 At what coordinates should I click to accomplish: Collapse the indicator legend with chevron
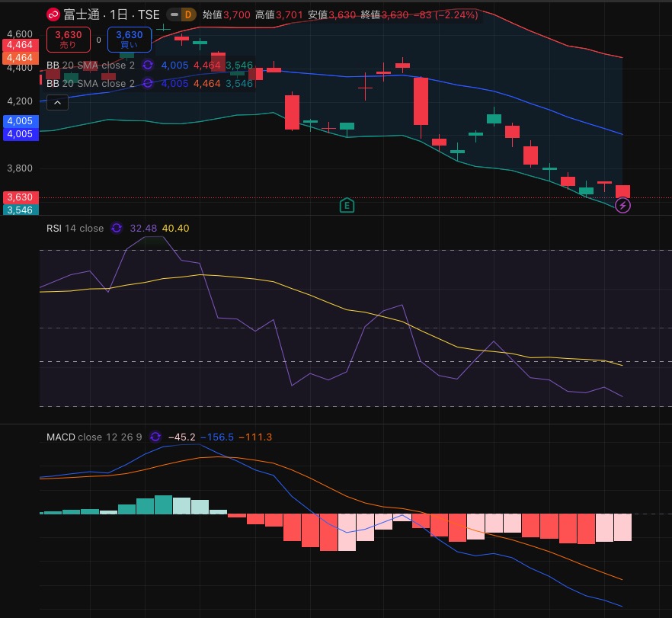point(57,102)
